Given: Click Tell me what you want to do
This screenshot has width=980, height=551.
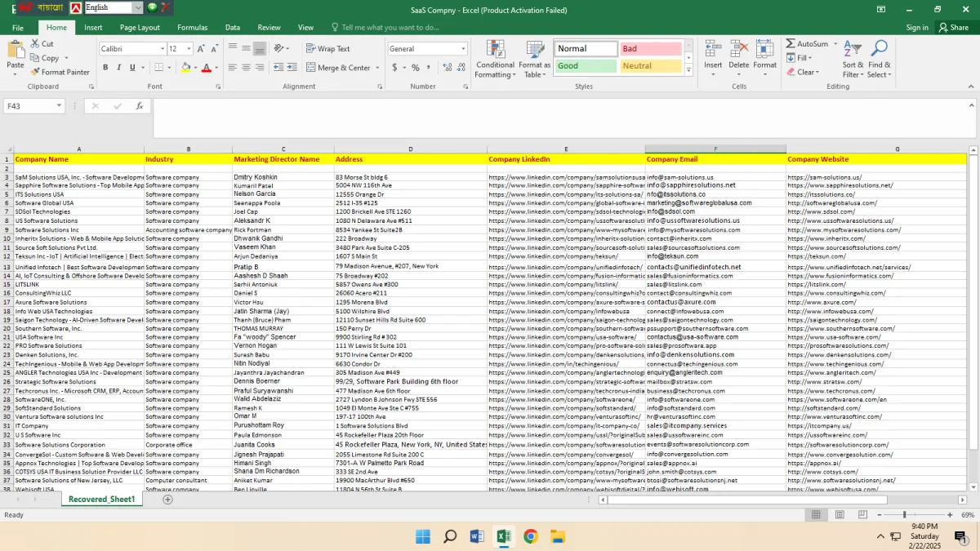Looking at the screenshot, I should pos(384,27).
